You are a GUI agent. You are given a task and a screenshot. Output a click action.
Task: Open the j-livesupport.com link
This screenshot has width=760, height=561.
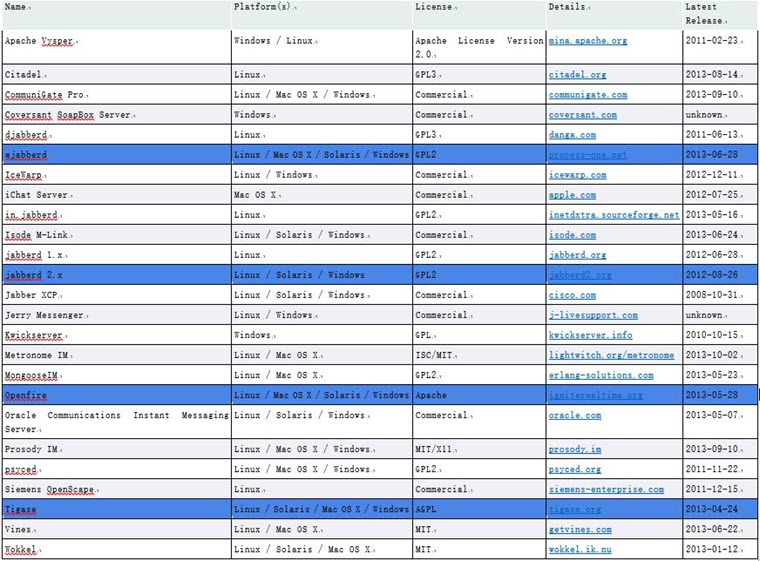tap(593, 315)
